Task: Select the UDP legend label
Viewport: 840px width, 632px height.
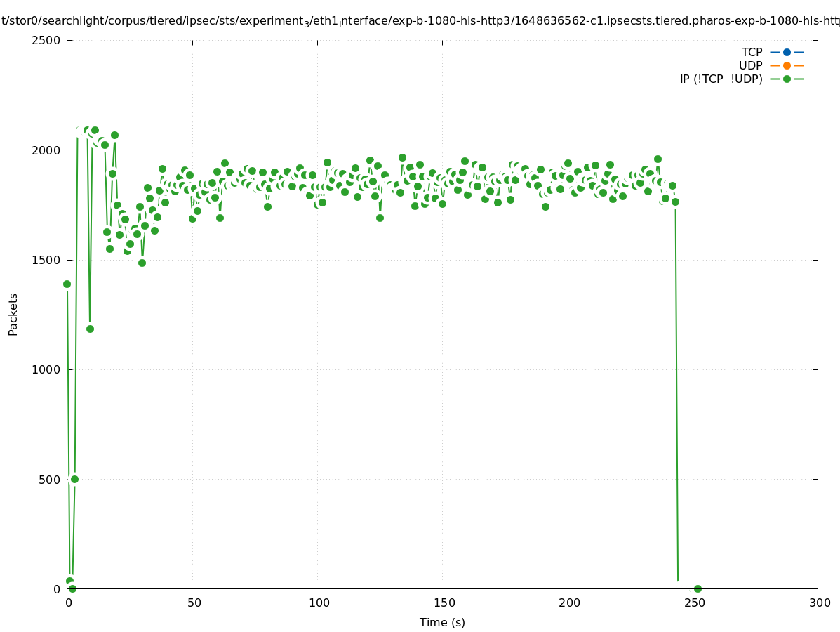Action: [750, 65]
